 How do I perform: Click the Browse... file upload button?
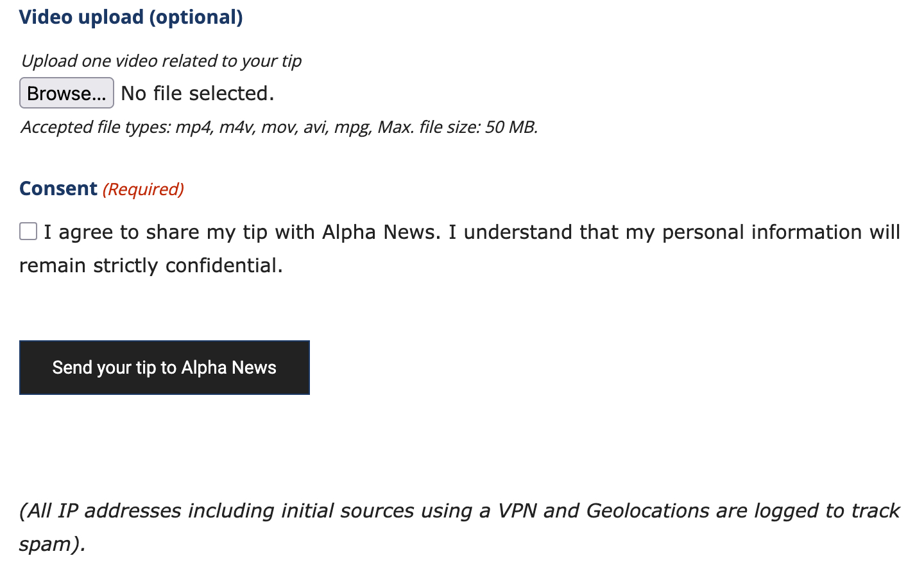click(67, 93)
